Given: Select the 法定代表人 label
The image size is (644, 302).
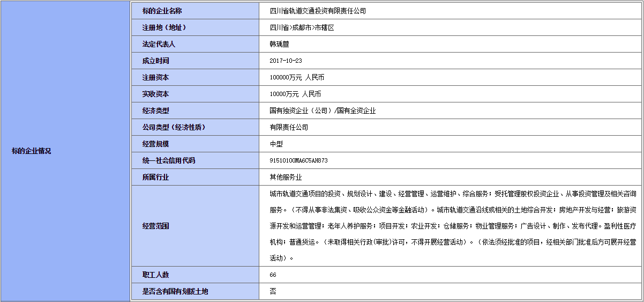Looking at the screenshot, I should click(159, 44).
